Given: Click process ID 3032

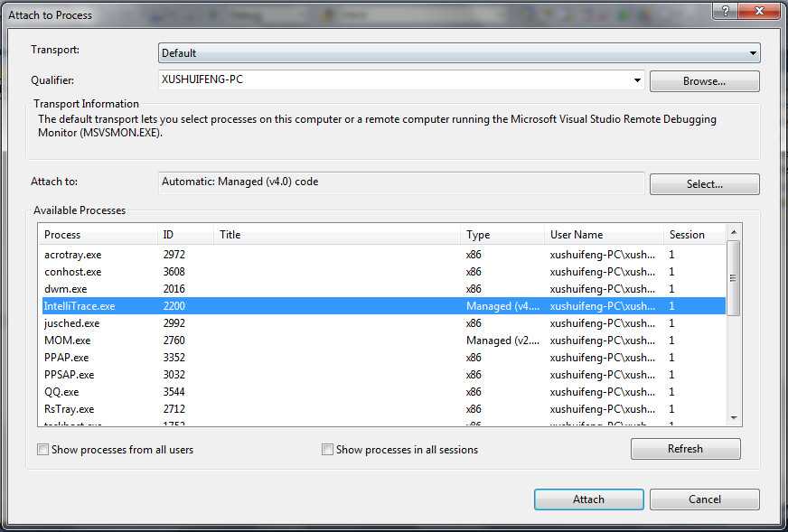Looking at the screenshot, I should tap(174, 374).
